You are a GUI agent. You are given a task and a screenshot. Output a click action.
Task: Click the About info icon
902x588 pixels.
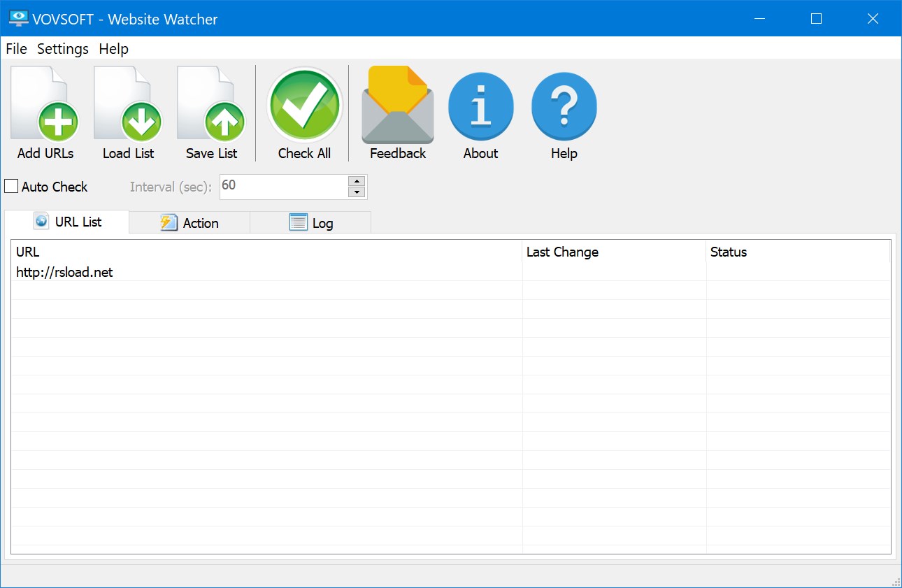pyautogui.click(x=480, y=105)
